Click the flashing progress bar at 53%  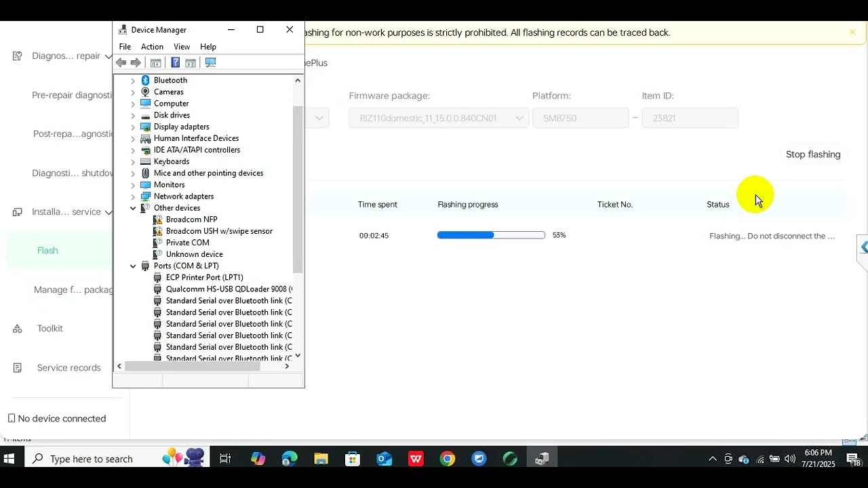[x=491, y=235]
